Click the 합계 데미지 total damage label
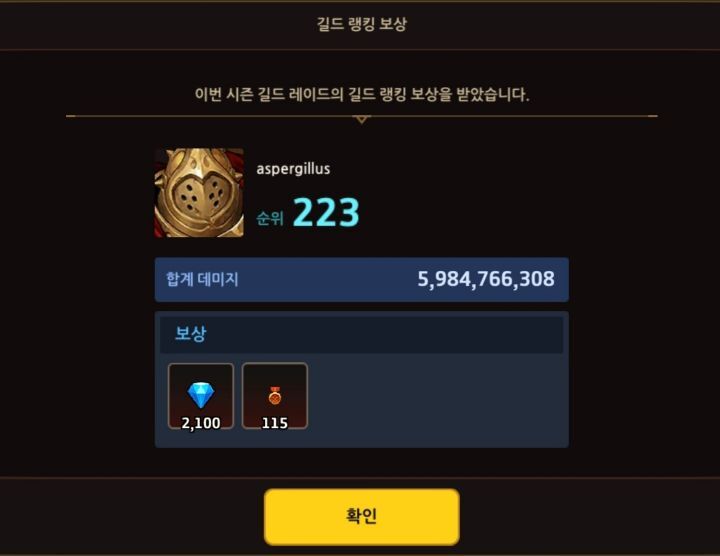Viewport: 720px width, 556px height. pyautogui.click(x=202, y=279)
